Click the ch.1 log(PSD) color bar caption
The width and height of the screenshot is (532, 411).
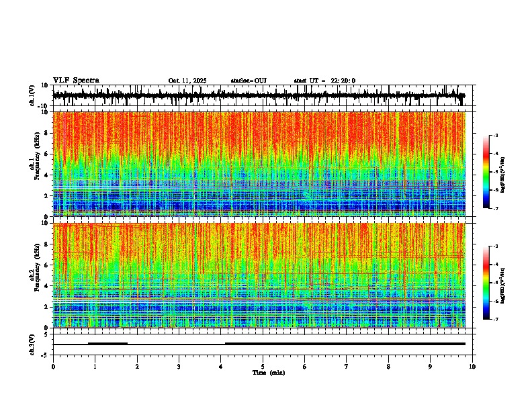click(x=504, y=175)
